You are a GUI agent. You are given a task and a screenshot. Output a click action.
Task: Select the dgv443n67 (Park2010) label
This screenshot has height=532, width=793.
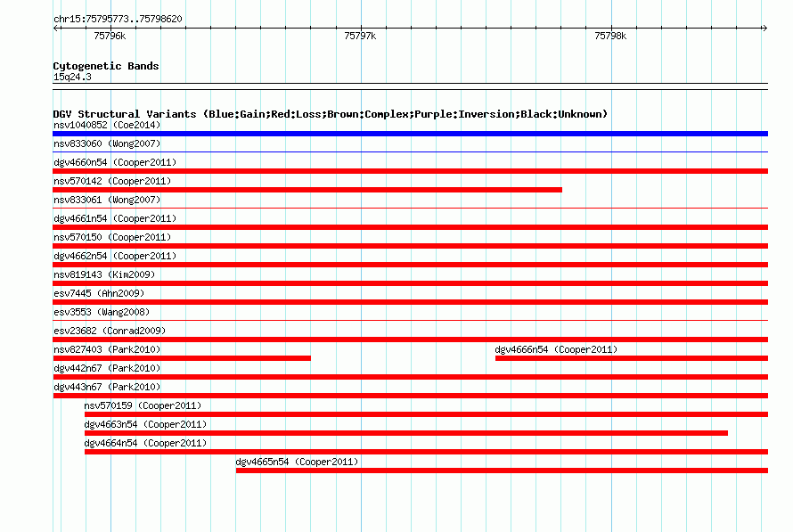click(107, 387)
